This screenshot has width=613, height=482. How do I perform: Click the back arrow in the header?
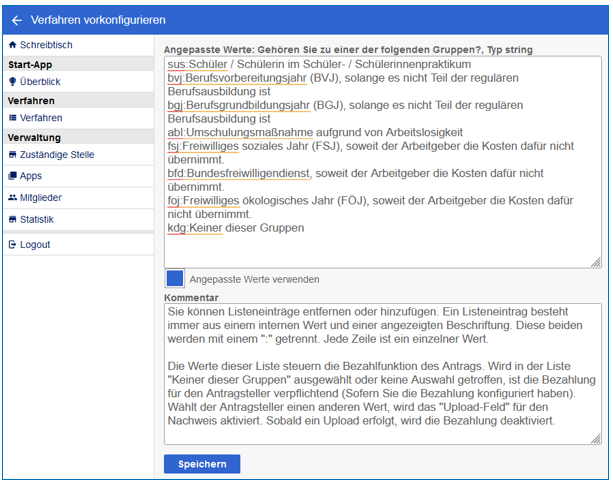[x=16, y=20]
